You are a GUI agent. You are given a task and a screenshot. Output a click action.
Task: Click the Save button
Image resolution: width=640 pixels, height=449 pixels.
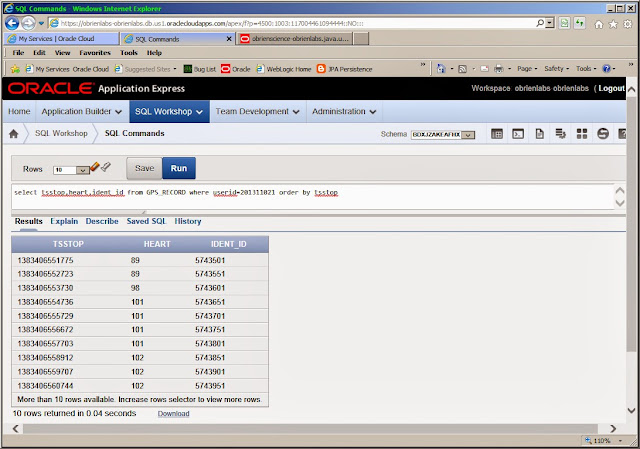[144, 168]
